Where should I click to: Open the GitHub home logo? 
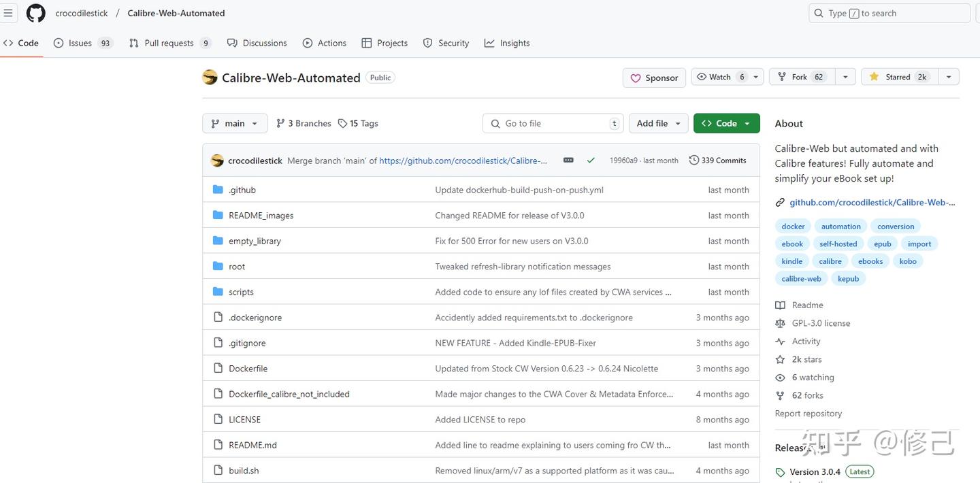coord(35,13)
